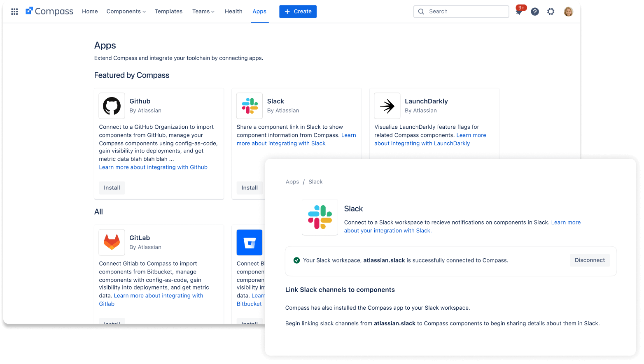Click the Bitbucket blue logo
The image size is (644, 364).
click(250, 242)
